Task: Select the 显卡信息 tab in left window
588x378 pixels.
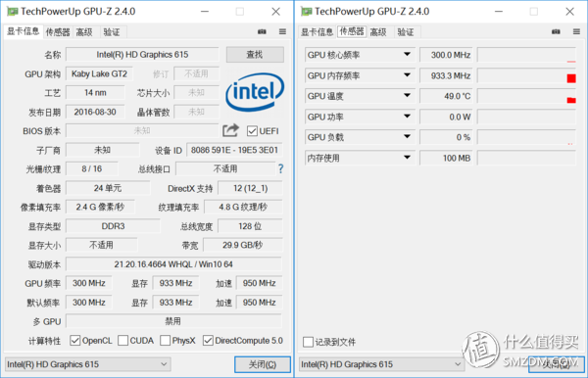Action: (x=23, y=31)
